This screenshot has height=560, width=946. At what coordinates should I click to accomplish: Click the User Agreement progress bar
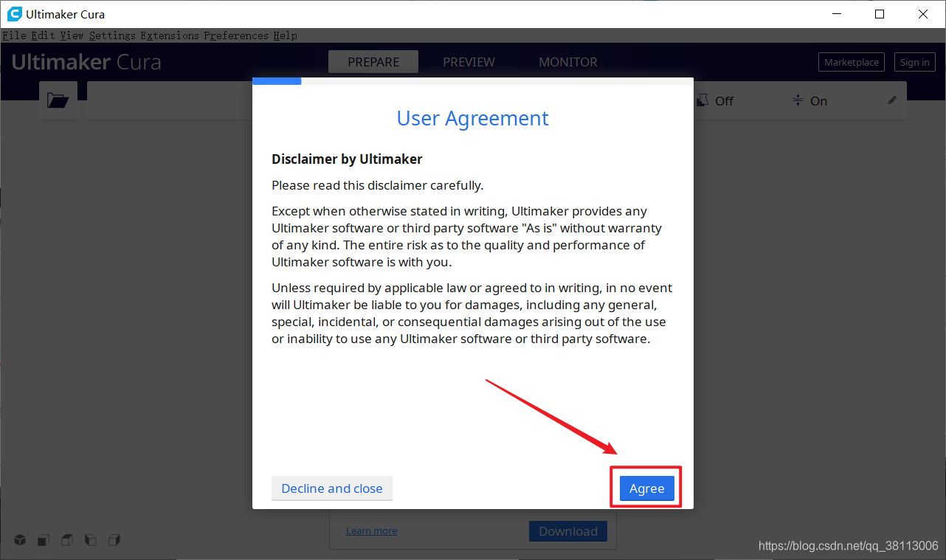(473, 81)
